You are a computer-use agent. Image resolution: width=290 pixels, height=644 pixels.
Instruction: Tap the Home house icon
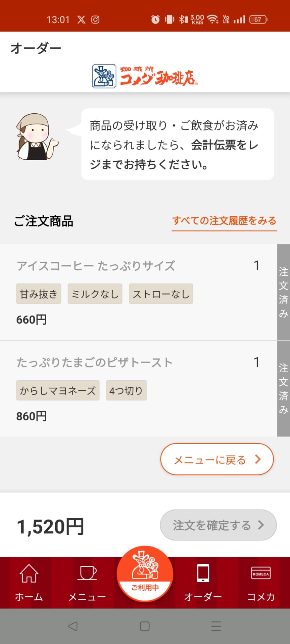pos(29,573)
